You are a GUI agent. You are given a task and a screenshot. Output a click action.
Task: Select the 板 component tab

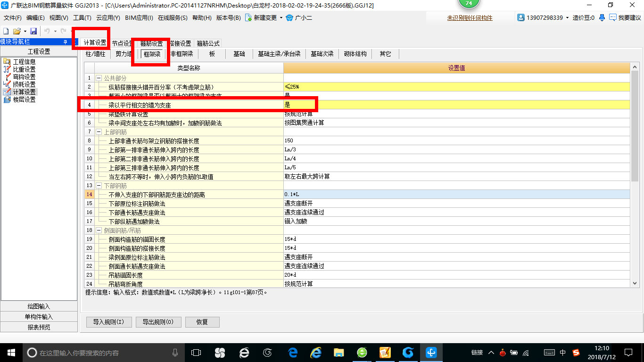(212, 54)
